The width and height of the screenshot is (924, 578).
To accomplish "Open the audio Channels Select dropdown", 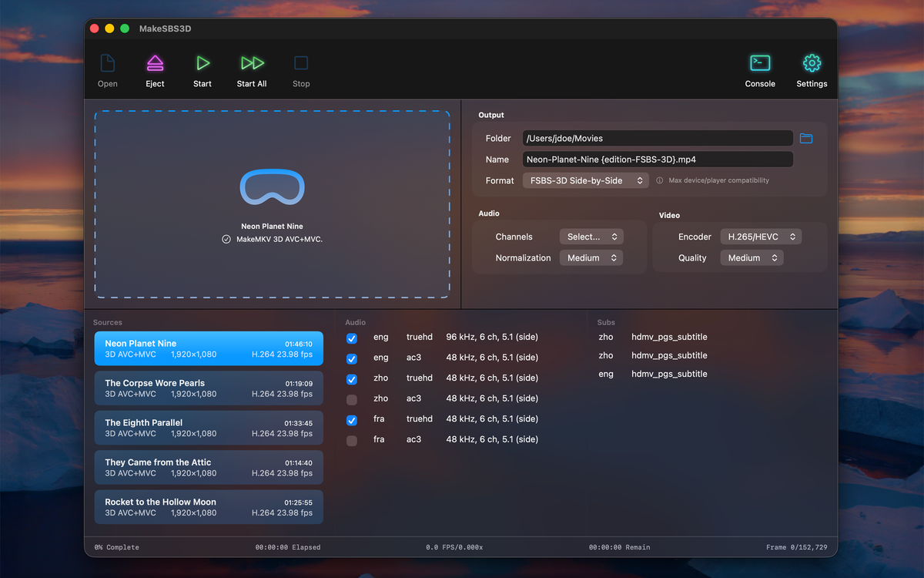I will (x=591, y=236).
